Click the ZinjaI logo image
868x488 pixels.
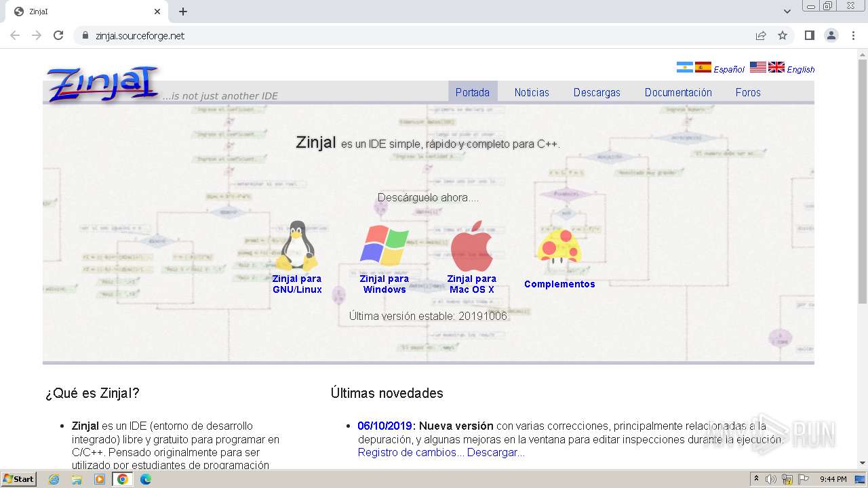tap(103, 85)
